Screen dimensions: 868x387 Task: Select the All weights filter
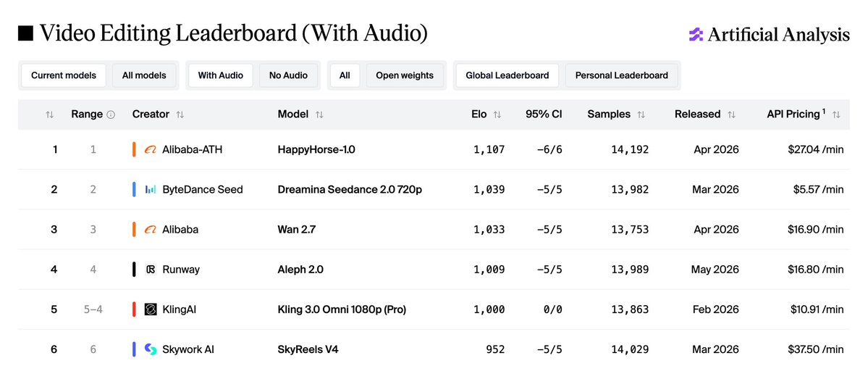345,75
